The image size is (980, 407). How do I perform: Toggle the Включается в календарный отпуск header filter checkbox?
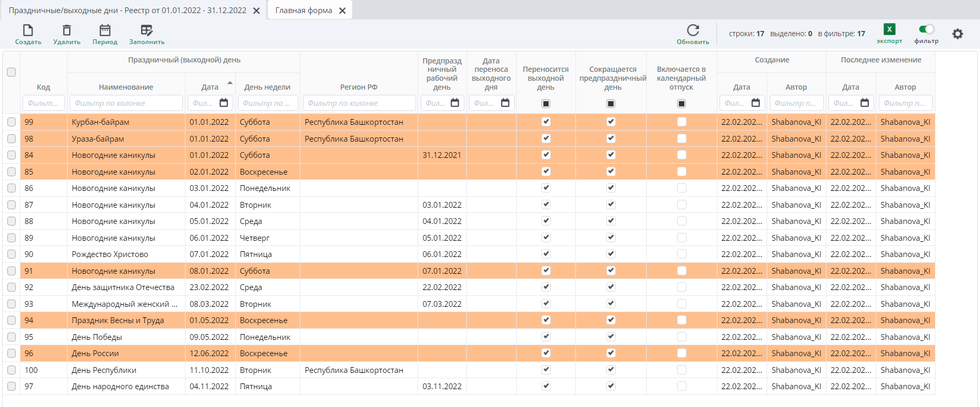pos(681,104)
